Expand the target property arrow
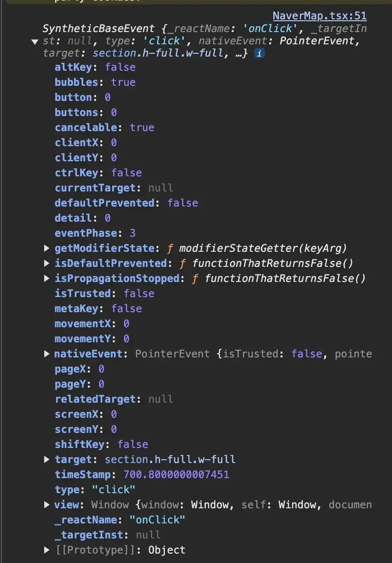This screenshot has width=392, height=563. (x=47, y=459)
